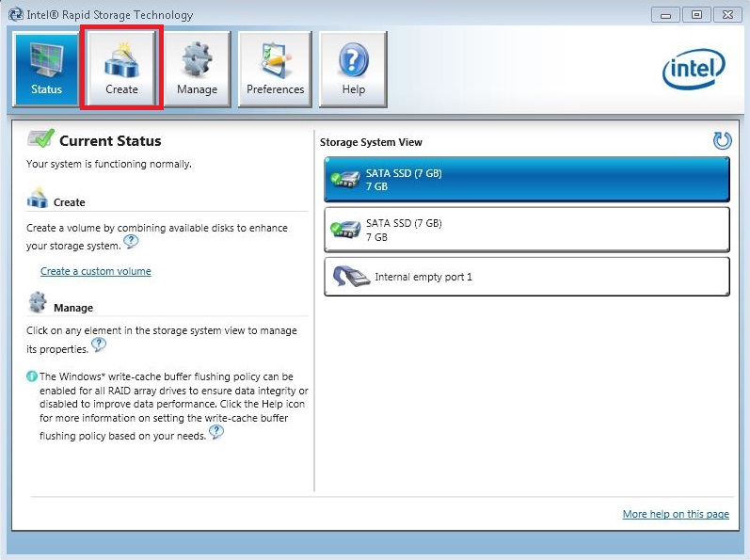
Task: Click help icon after 'your storage system.'
Action: [131, 242]
